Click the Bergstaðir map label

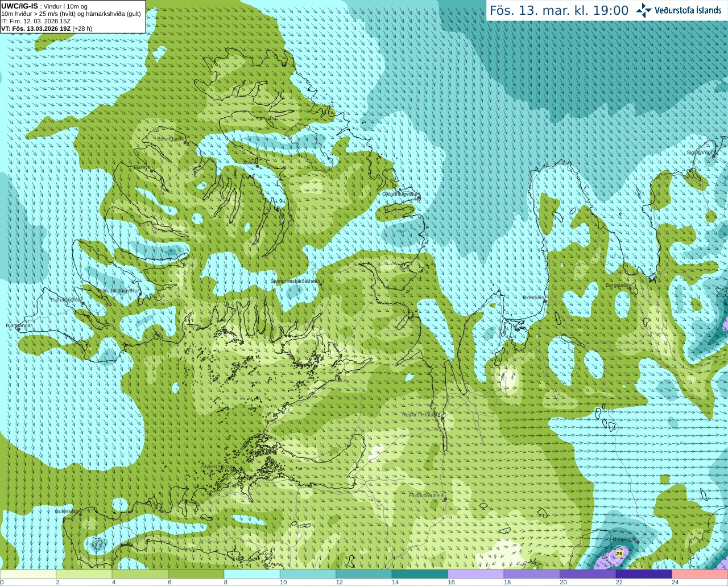(x=618, y=285)
